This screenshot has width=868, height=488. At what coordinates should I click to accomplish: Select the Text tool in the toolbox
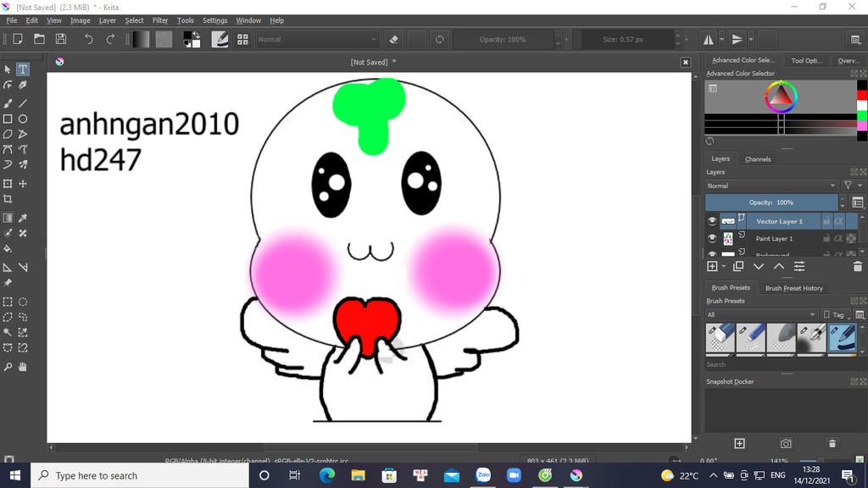tap(23, 69)
